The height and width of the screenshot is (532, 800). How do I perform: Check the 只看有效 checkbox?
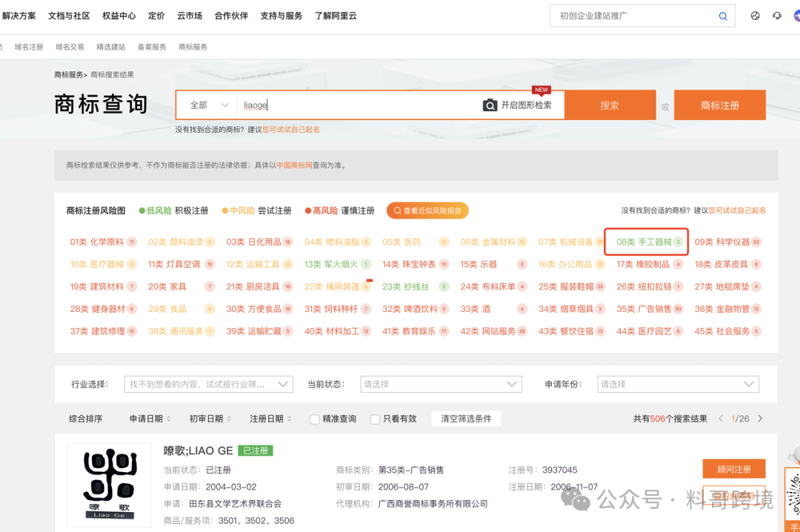[x=375, y=419]
